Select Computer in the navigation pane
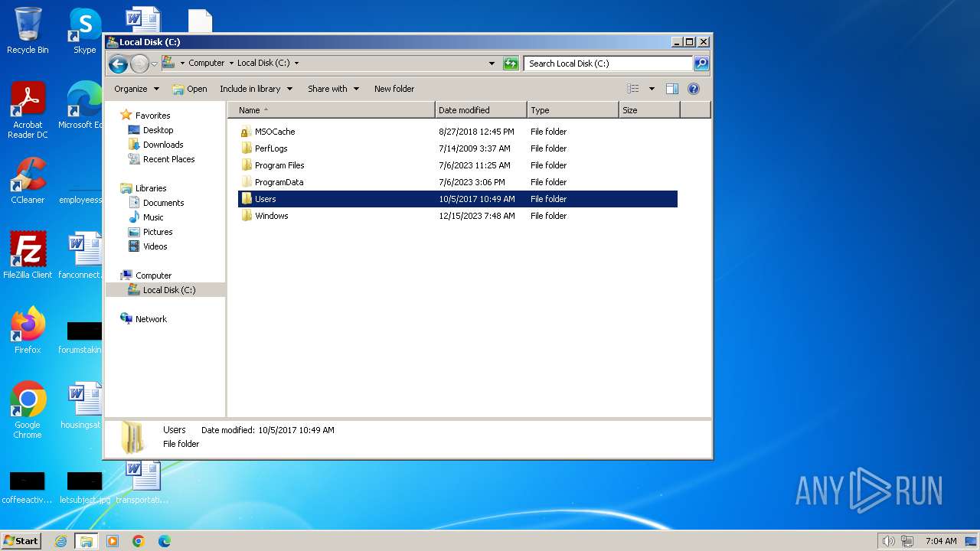 pyautogui.click(x=153, y=275)
